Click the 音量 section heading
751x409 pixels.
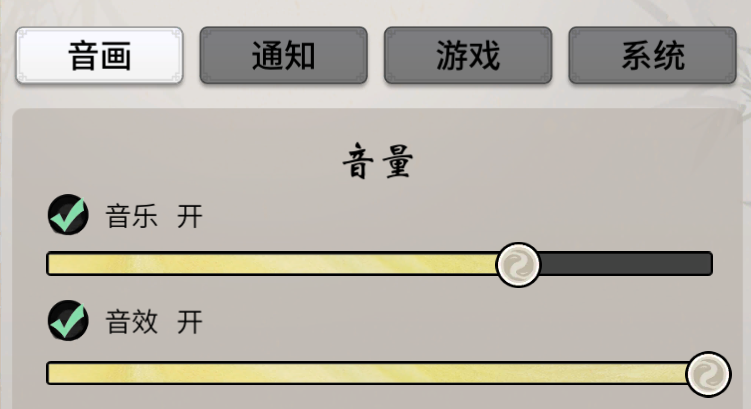point(378,162)
